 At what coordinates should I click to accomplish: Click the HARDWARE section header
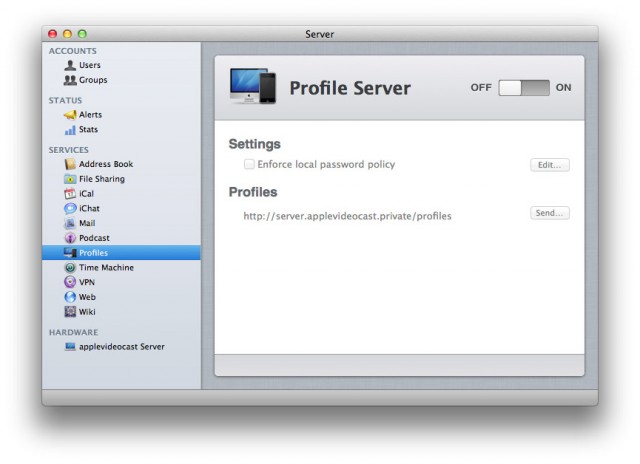coord(73,332)
